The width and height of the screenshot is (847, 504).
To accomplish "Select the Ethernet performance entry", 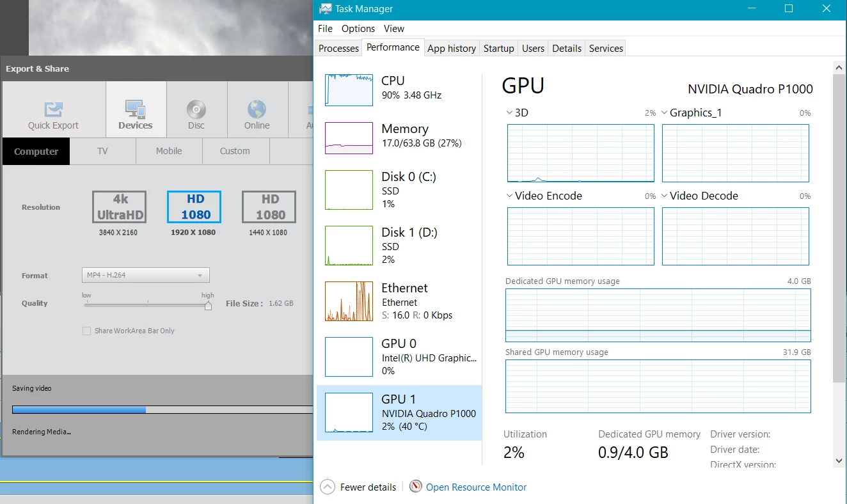I will [399, 301].
